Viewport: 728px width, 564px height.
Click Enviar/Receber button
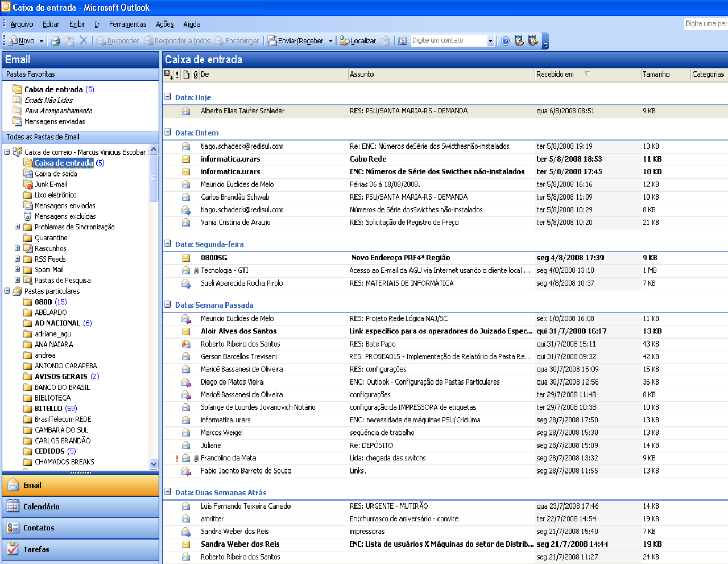[295, 41]
